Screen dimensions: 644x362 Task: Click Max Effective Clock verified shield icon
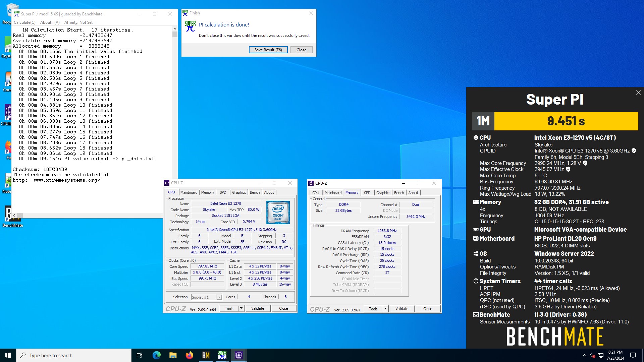tap(568, 169)
